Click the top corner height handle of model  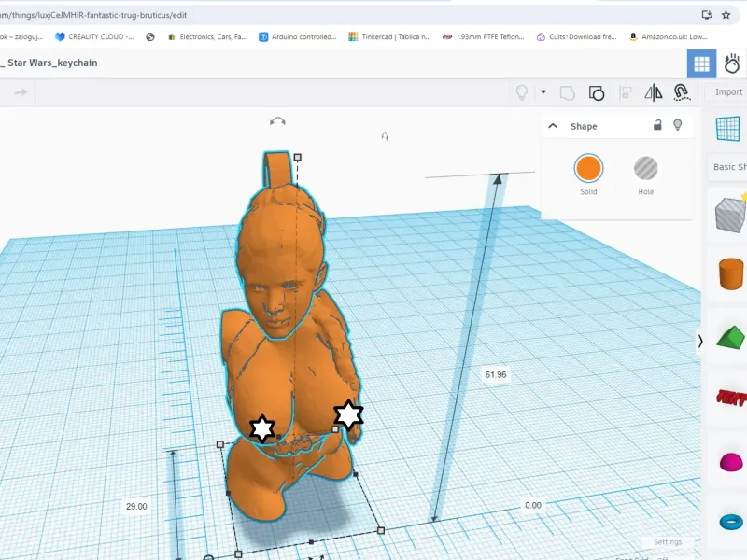click(297, 157)
